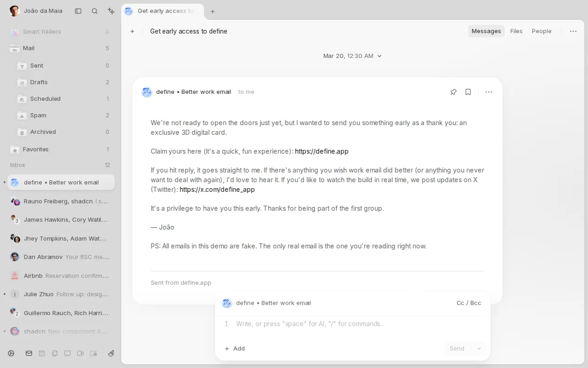
Task: Select define • Better work email conversation
Action: point(61,183)
